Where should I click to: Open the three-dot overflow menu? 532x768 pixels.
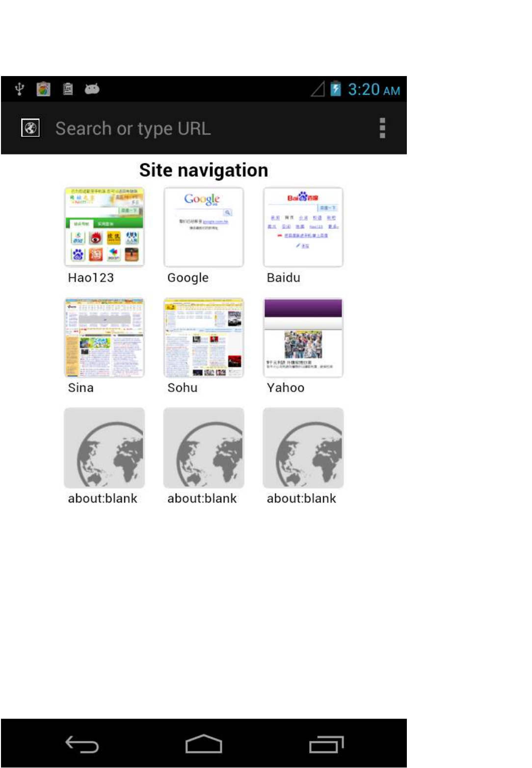click(x=382, y=128)
